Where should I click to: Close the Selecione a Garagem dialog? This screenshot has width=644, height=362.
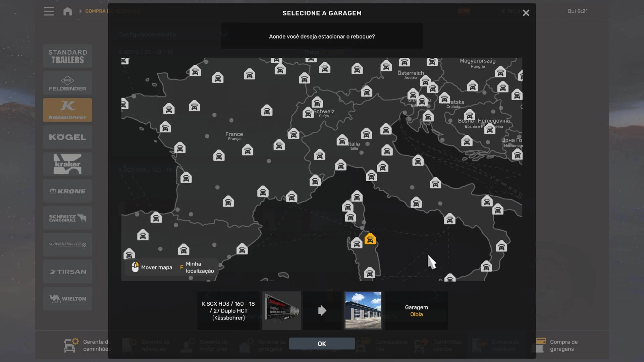[x=526, y=13]
